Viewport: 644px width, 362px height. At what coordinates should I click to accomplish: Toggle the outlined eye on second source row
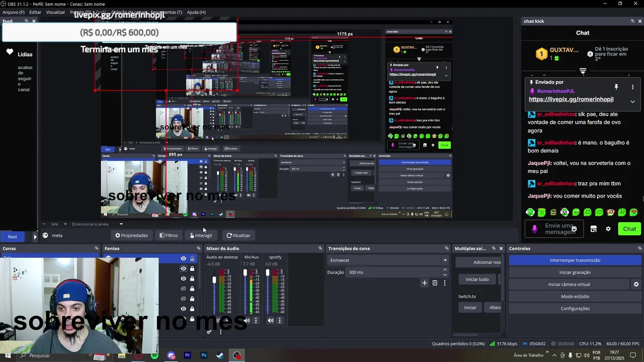coord(183,268)
